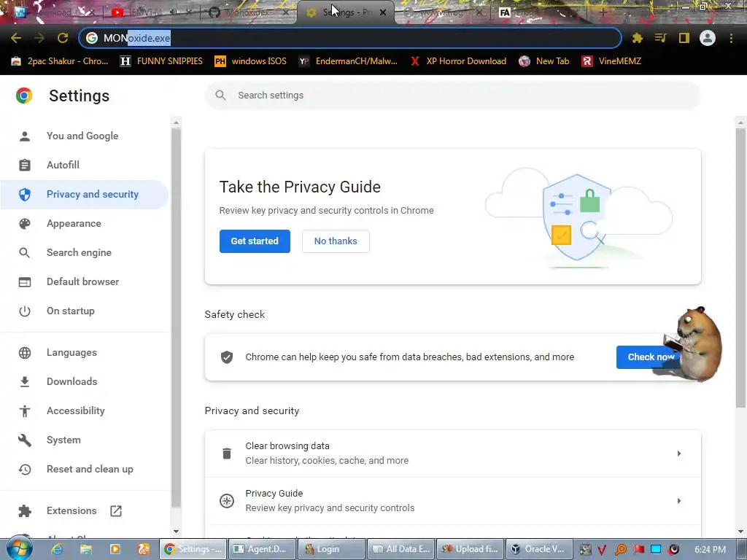
Task: Open a new browser tab
Action: (603, 12)
